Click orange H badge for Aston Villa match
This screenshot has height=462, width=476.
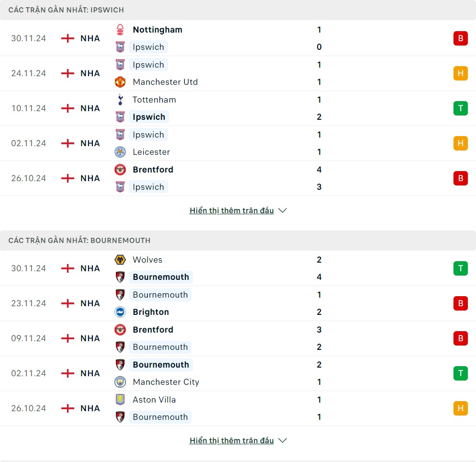tap(460, 408)
